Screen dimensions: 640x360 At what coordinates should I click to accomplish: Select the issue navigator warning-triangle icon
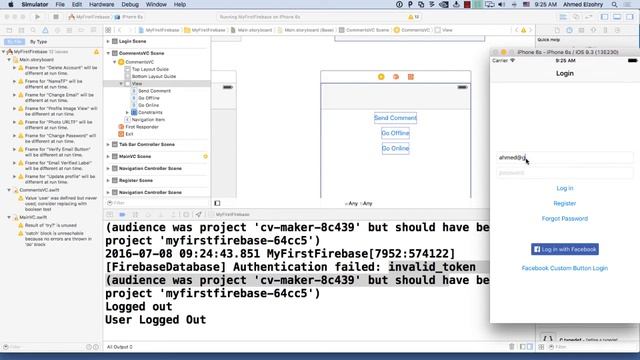[45, 30]
